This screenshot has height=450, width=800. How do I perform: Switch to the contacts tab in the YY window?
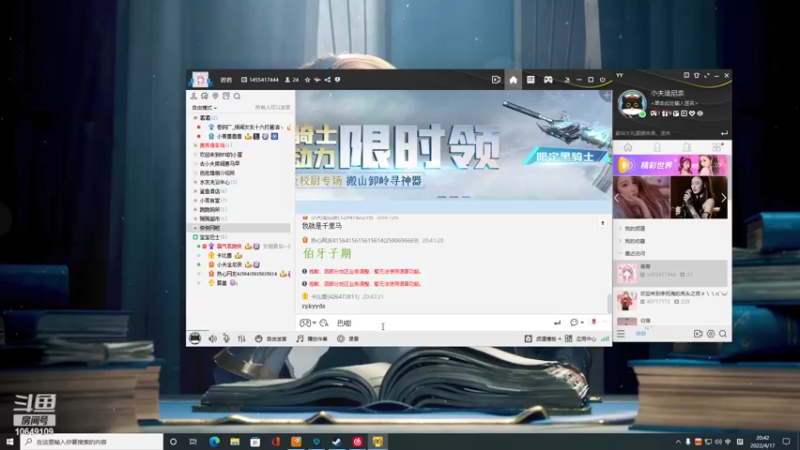coord(657,147)
